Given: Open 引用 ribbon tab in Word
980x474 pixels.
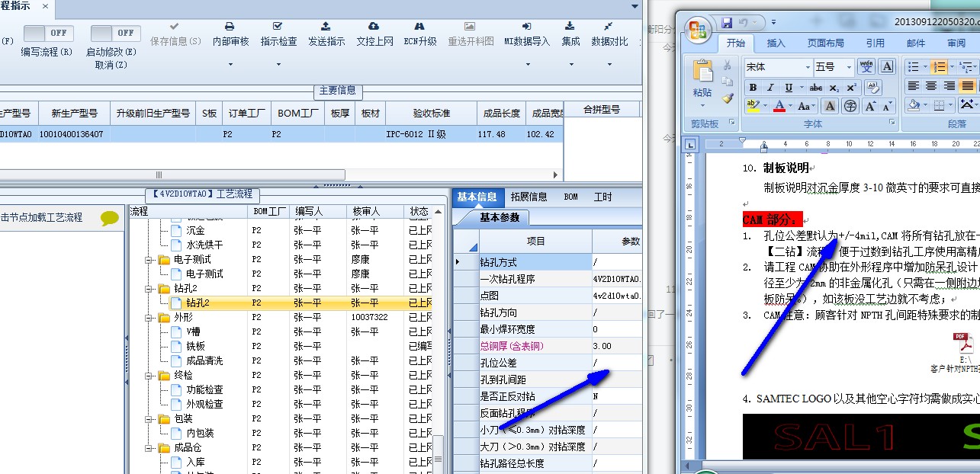Looking at the screenshot, I should coord(876,43).
